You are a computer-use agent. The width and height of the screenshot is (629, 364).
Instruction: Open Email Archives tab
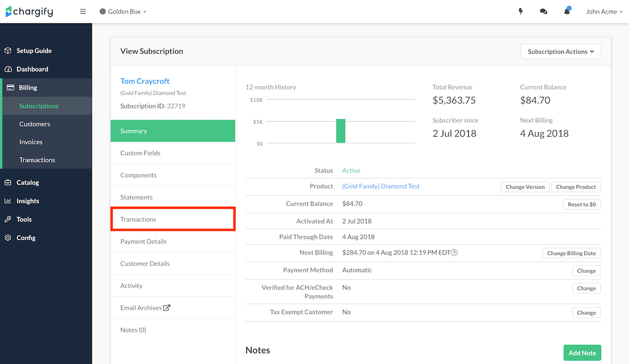pyautogui.click(x=173, y=308)
